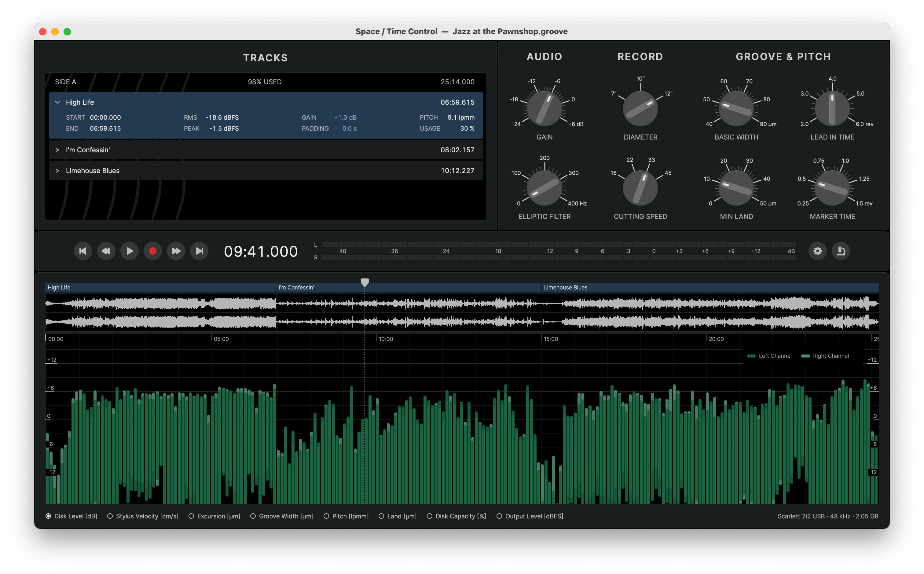The height and width of the screenshot is (574, 924).
Task: Expand the I'm Confessin' track row
Action: click(58, 150)
